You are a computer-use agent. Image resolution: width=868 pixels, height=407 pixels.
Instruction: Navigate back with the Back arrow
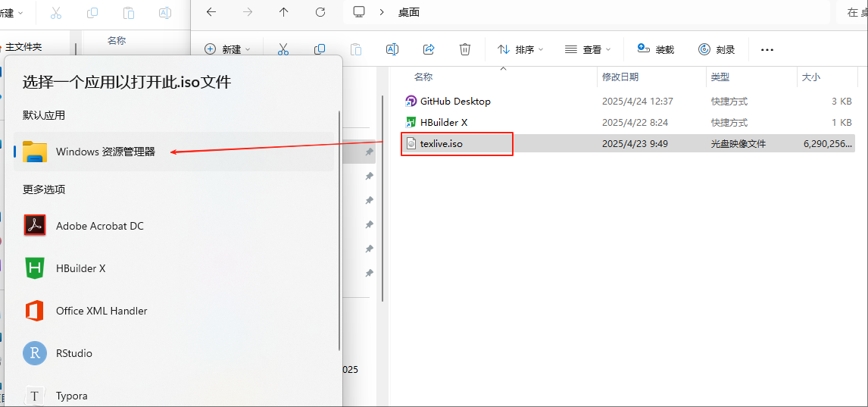[x=211, y=12]
